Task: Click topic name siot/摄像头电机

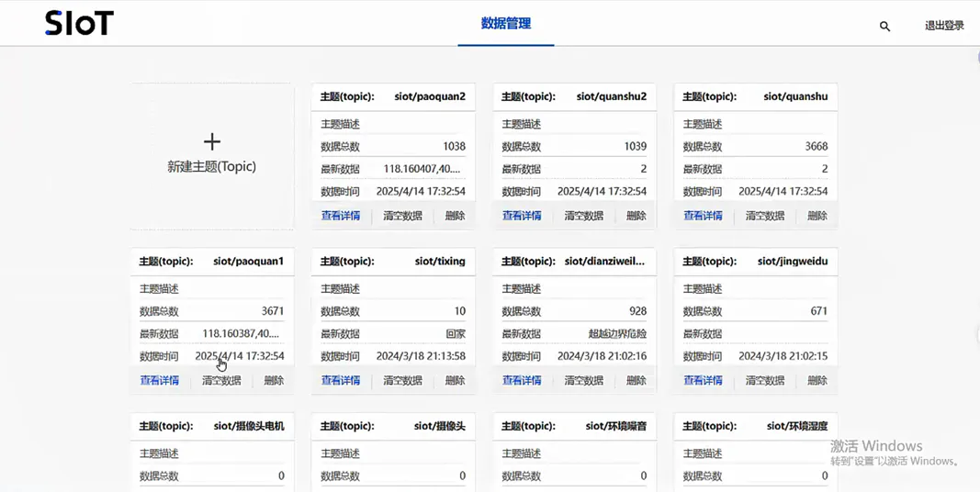Action: (249, 427)
